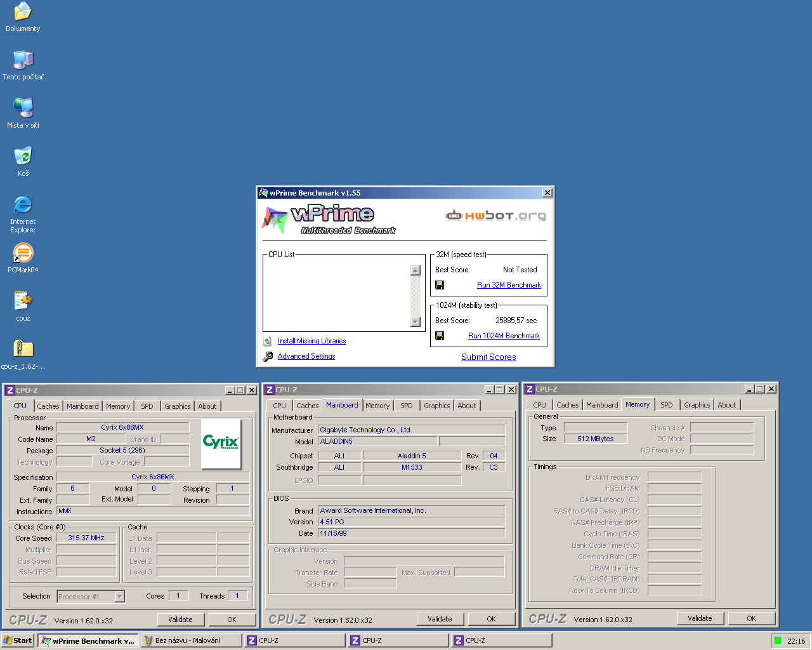This screenshot has height=650, width=812.
Task: Switch to Memory tab in left CPU-Z window
Action: click(x=118, y=406)
